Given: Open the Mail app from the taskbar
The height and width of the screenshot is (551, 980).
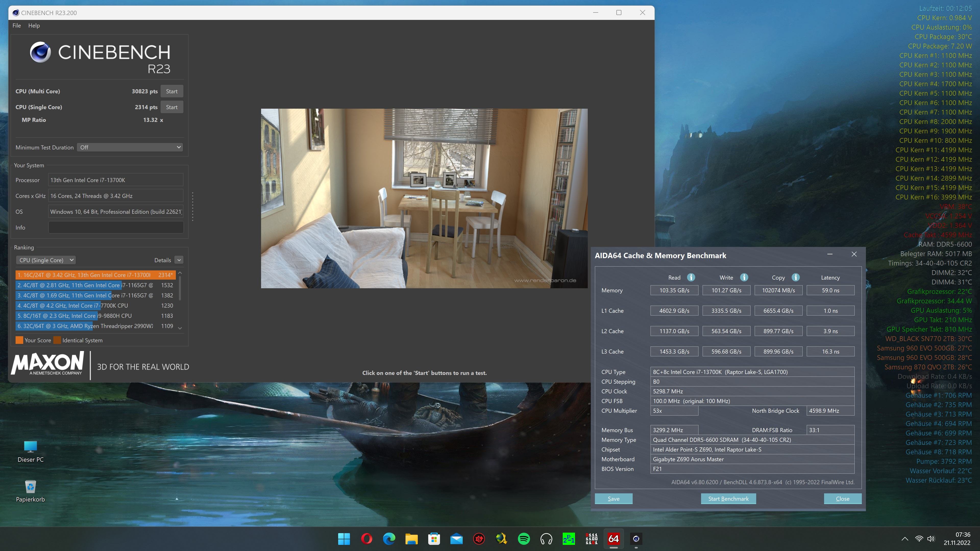Looking at the screenshot, I should click(x=456, y=539).
